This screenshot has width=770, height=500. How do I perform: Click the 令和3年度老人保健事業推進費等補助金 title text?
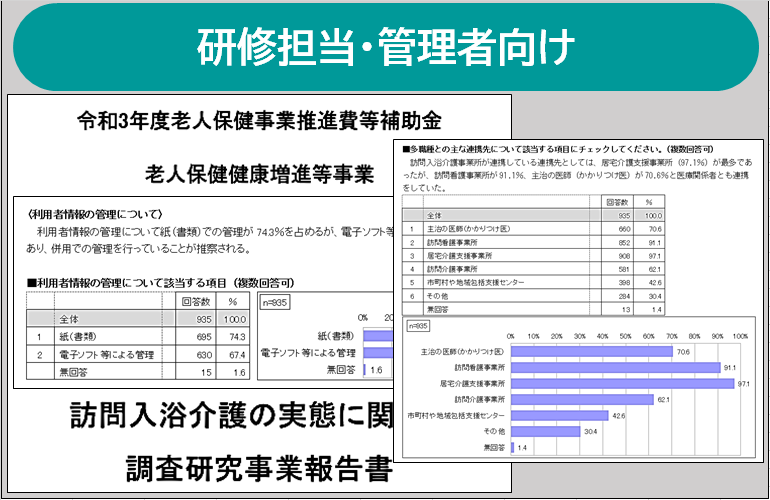click(259, 122)
